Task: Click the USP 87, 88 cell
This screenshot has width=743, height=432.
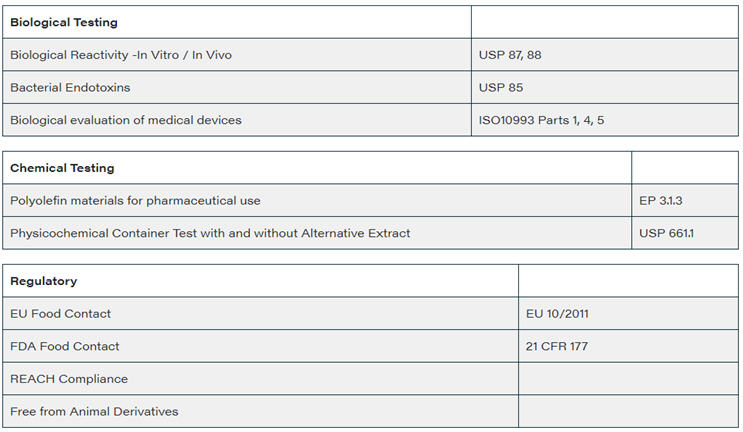Action: [x=510, y=55]
